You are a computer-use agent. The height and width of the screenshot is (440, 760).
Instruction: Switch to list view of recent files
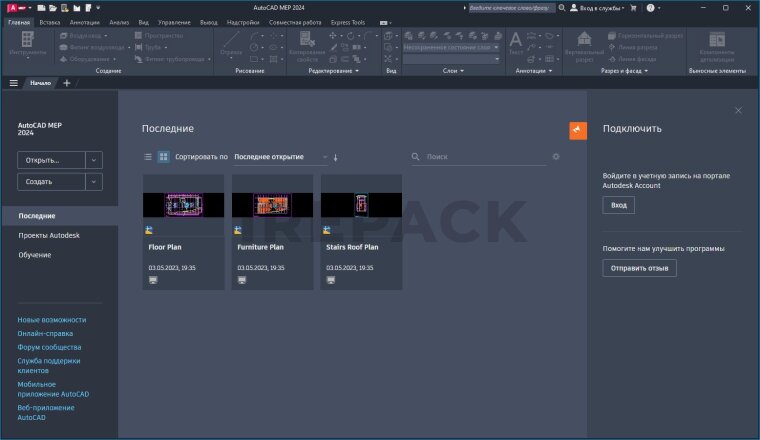click(x=148, y=157)
